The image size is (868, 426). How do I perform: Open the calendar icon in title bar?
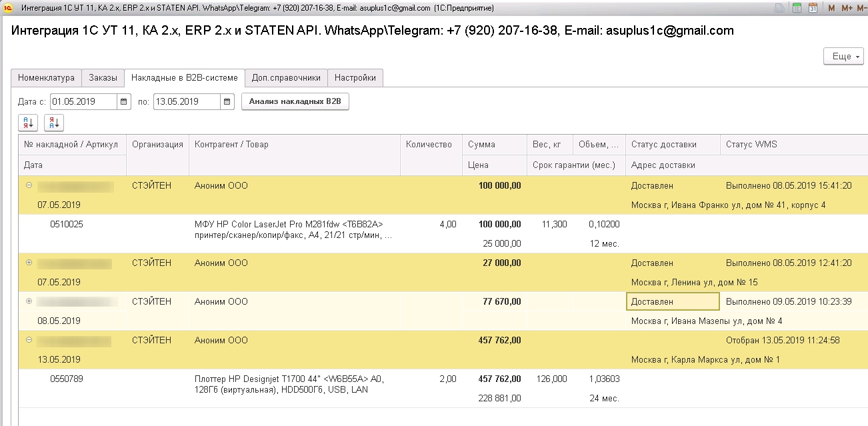(x=813, y=8)
